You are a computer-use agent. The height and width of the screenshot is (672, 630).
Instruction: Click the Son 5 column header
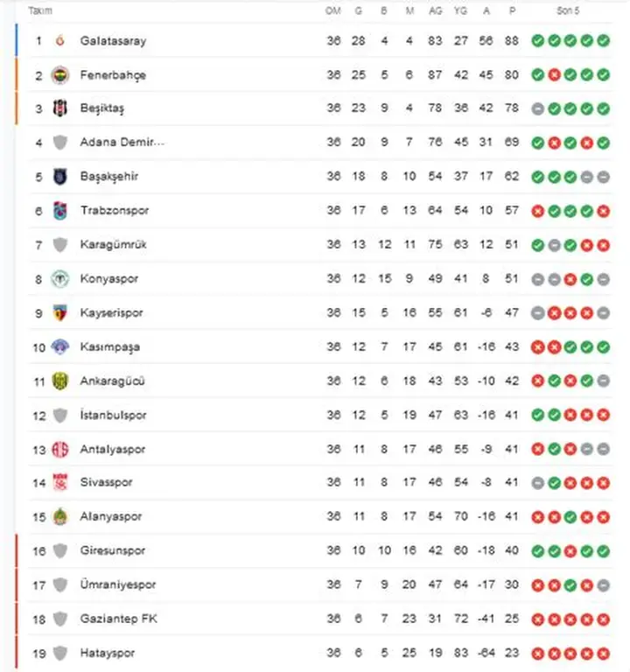point(569,11)
